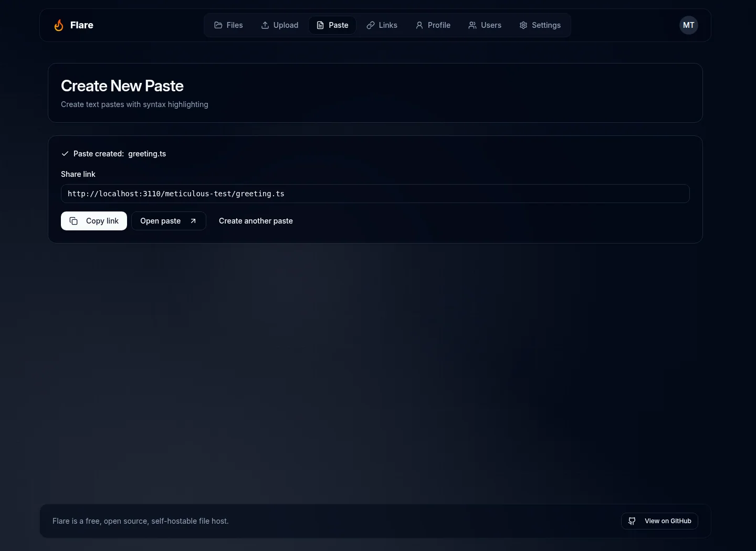Open the Settings tab label
This screenshot has width=756, height=551.
point(546,25)
